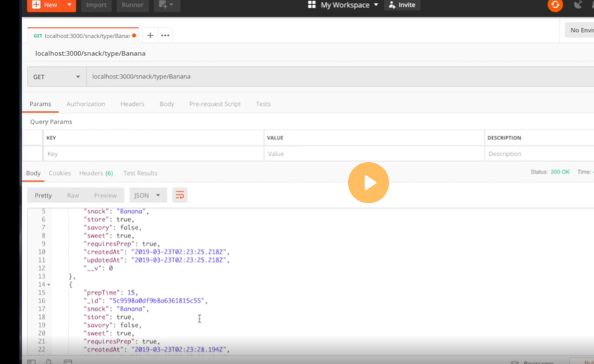Image resolution: width=594 pixels, height=364 pixels.
Task: Open the Pre-request Script tab
Action: click(x=214, y=104)
